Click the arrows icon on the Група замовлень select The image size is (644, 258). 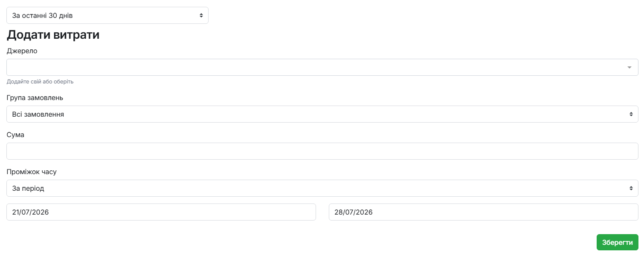pyautogui.click(x=631, y=114)
